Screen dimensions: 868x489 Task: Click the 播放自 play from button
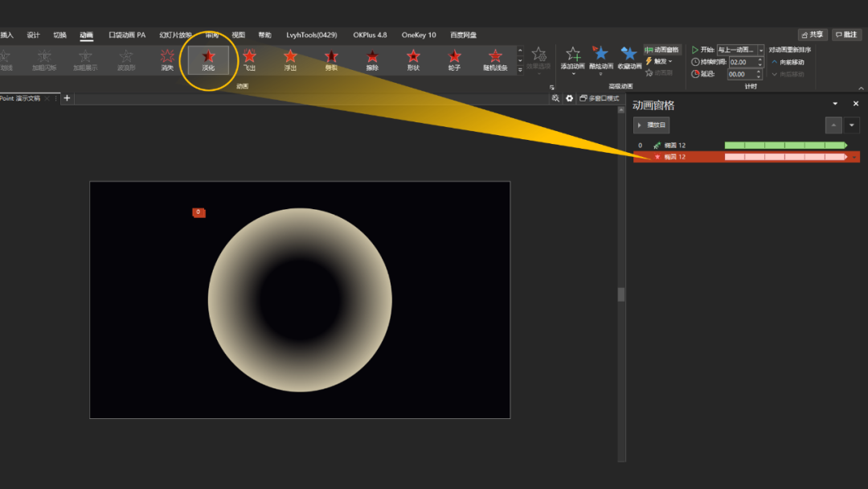[652, 125]
